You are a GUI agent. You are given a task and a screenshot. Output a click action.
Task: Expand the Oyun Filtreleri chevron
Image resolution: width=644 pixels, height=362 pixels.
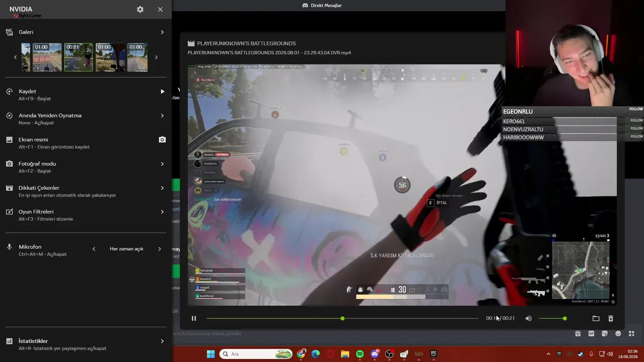(162, 212)
